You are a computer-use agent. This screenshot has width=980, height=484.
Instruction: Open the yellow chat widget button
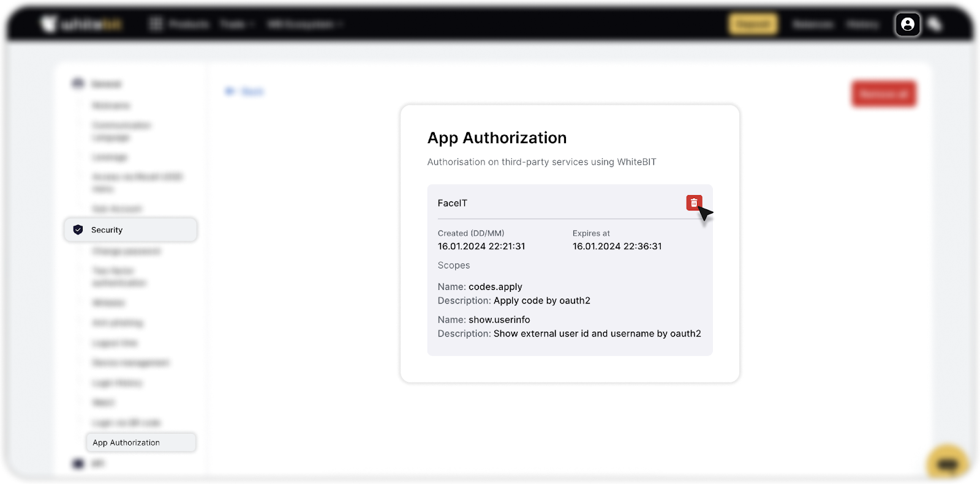(948, 463)
